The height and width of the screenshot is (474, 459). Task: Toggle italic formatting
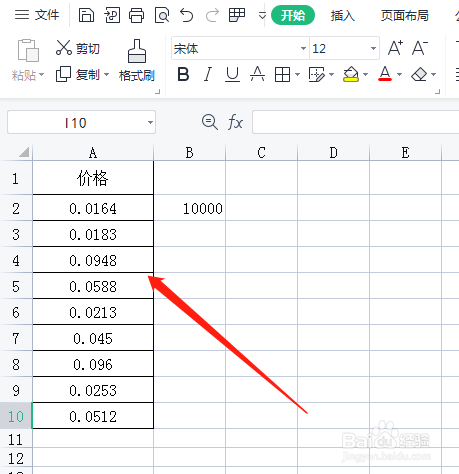(208, 74)
